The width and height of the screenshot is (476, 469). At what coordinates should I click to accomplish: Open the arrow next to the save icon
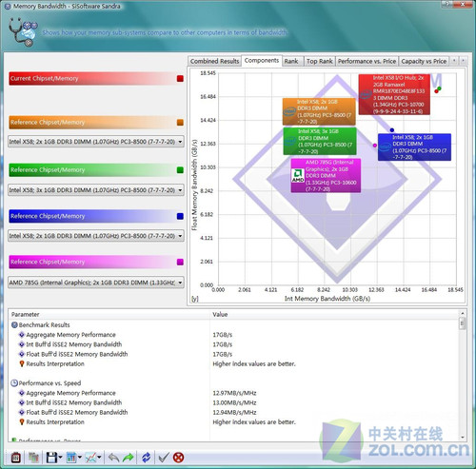pyautogui.click(x=60, y=458)
